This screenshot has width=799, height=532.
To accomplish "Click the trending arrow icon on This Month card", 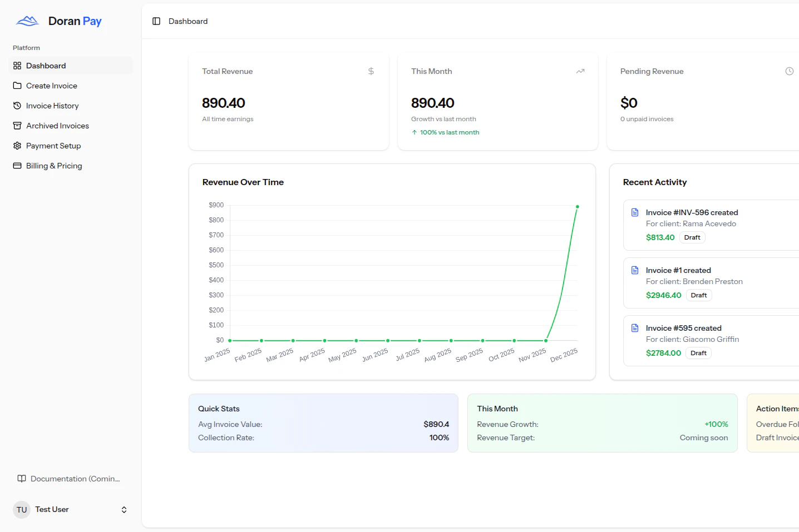I will pyautogui.click(x=580, y=71).
